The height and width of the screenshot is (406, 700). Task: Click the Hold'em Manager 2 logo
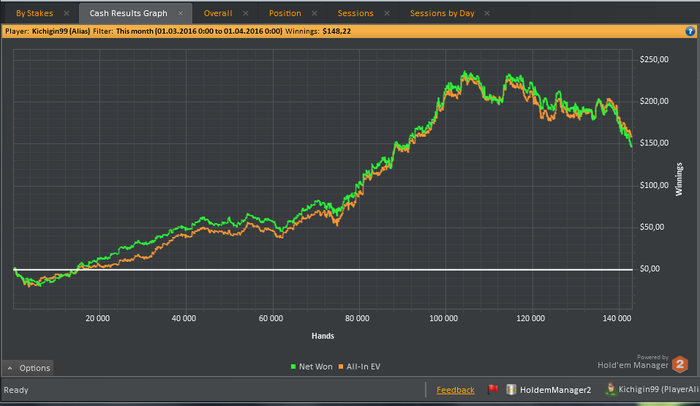tap(679, 364)
